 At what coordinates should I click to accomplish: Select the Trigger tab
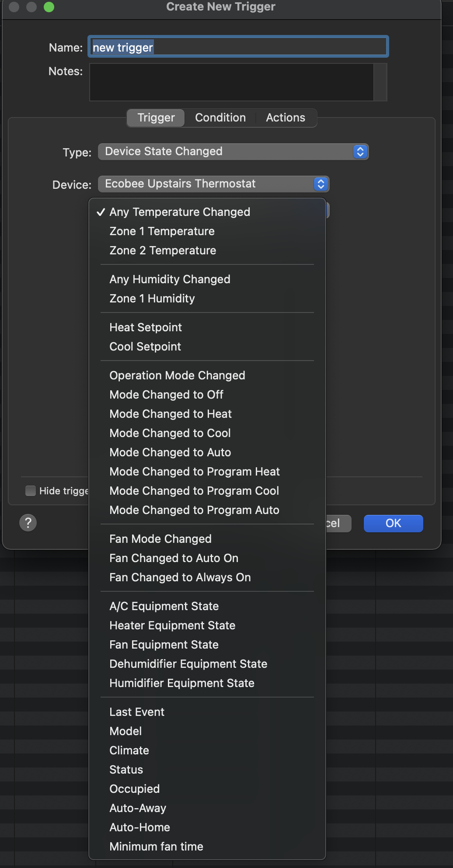(x=156, y=118)
